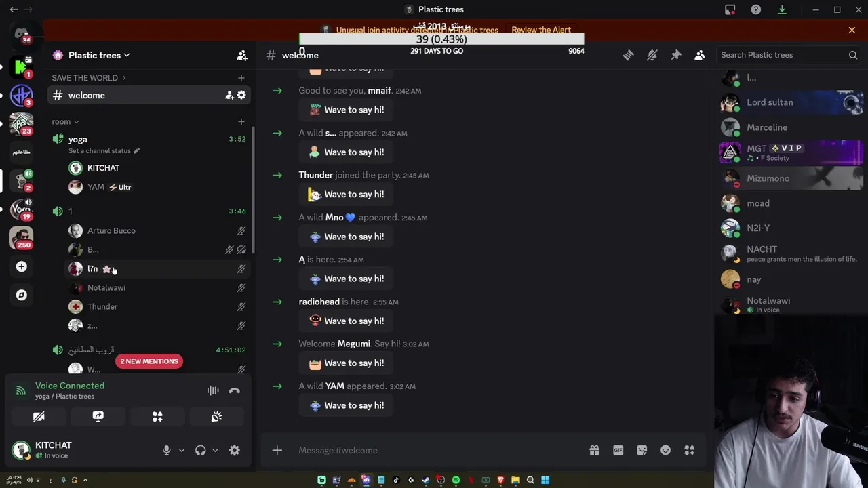Wave to say hi to Megumi
868x488 pixels.
346,363
